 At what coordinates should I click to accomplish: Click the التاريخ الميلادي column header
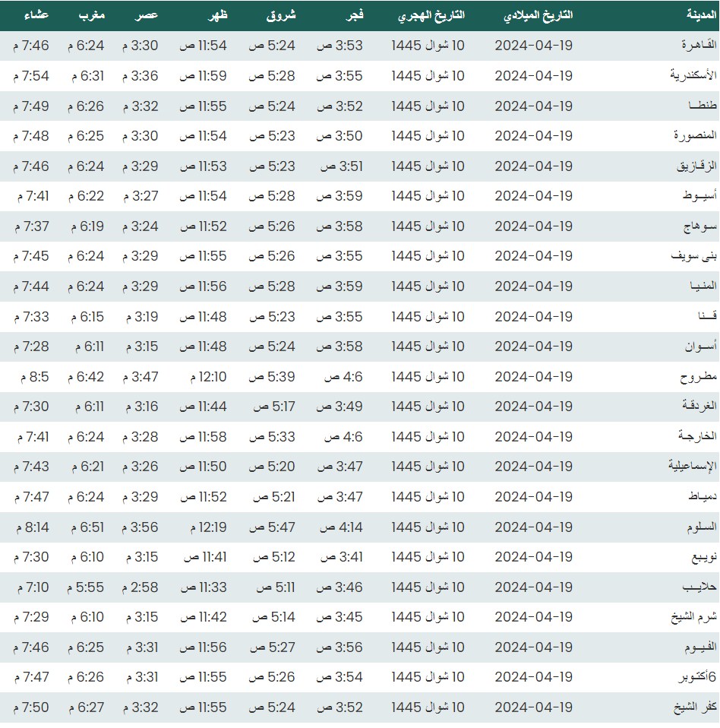coord(539,16)
